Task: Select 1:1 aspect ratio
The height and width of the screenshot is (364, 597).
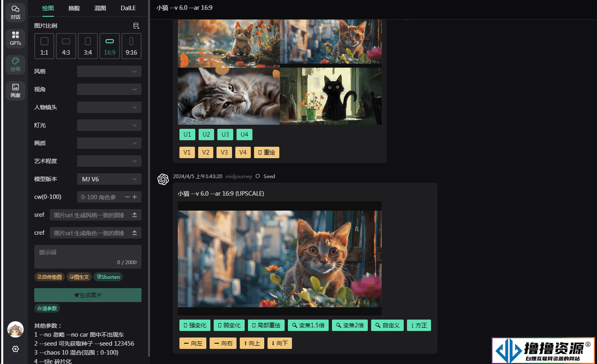Action: click(44, 46)
